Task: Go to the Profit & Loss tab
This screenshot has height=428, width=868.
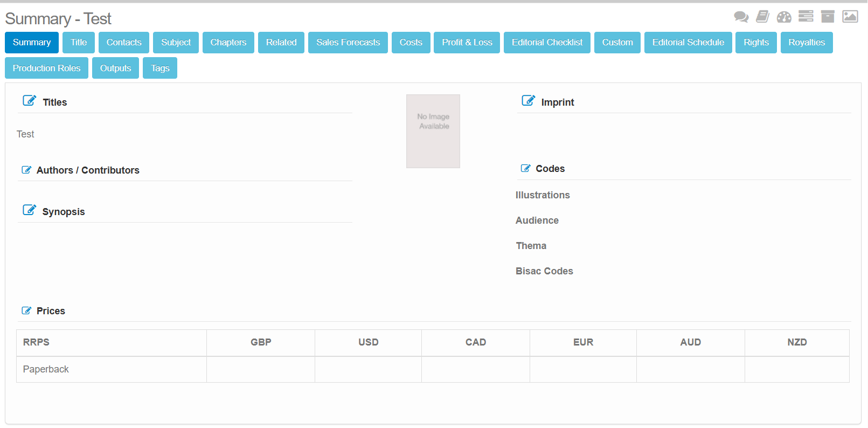Action: [467, 43]
